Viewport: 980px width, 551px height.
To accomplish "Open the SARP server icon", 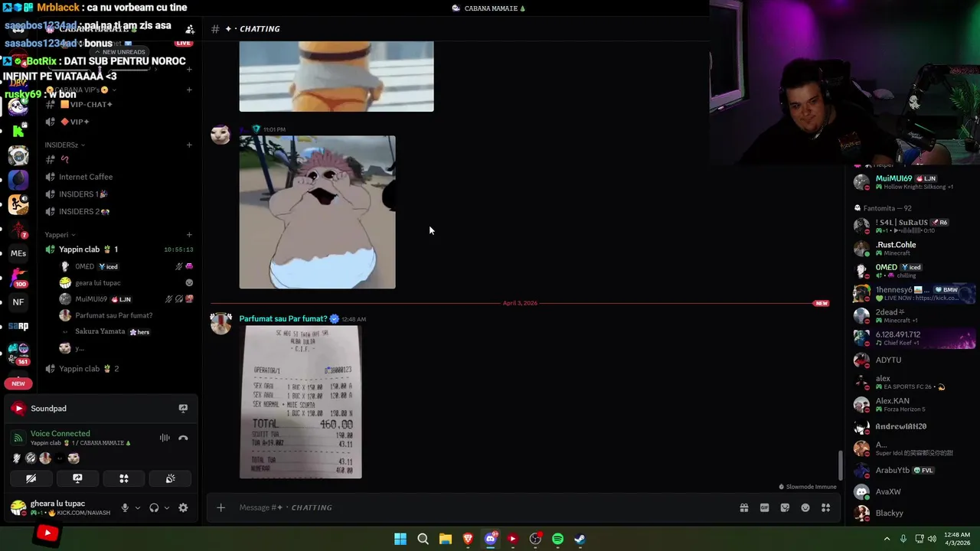I will (18, 326).
